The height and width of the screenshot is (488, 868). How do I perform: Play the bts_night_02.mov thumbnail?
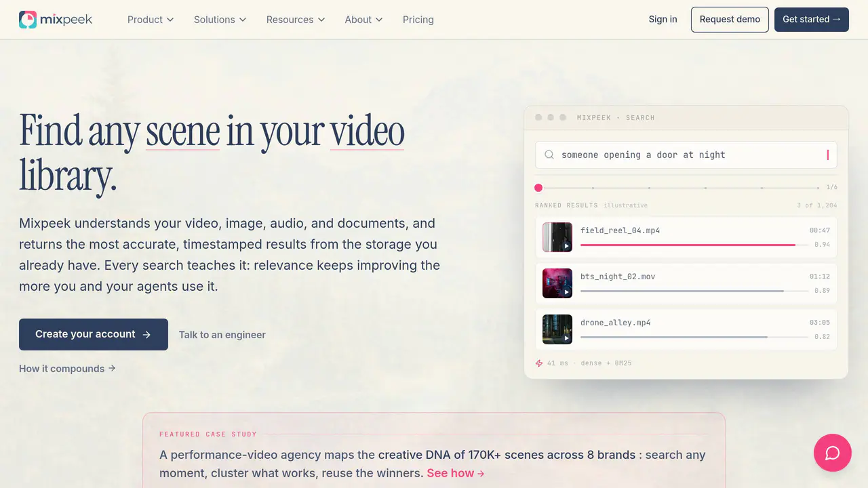coord(557,283)
